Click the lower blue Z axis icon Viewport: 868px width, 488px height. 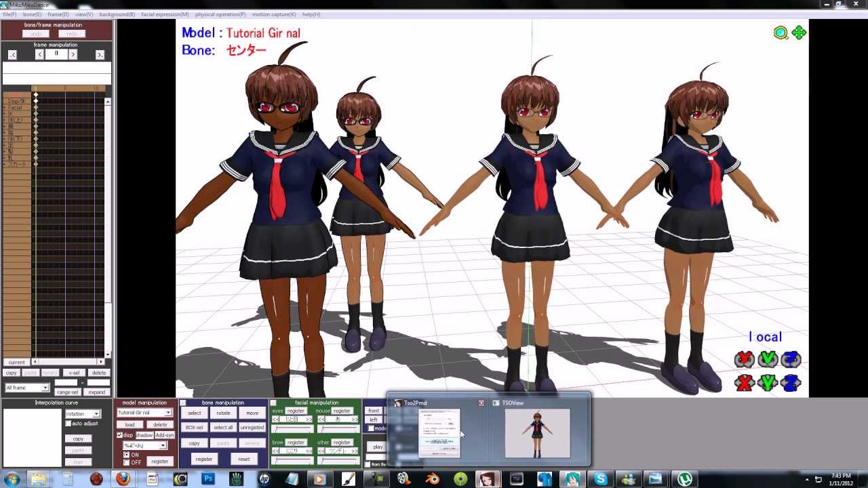[x=791, y=383]
